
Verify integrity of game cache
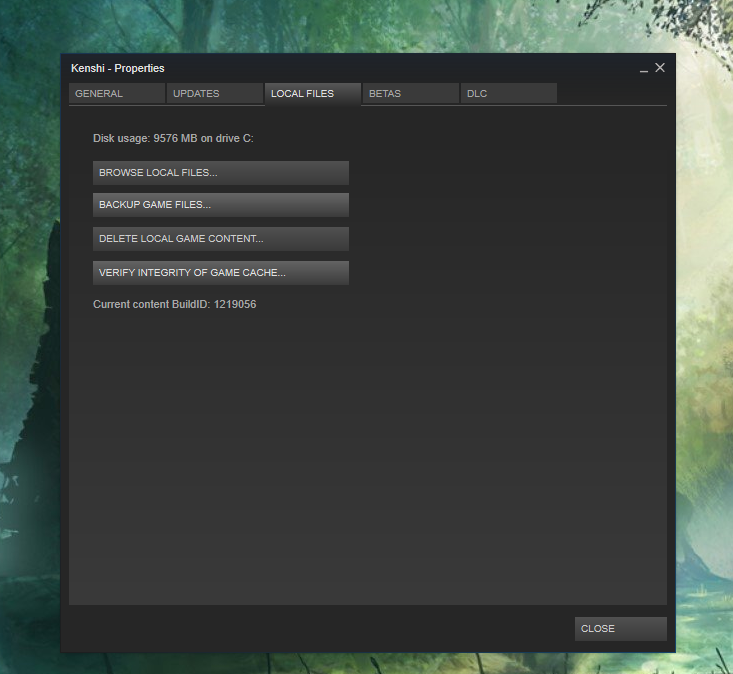221,273
